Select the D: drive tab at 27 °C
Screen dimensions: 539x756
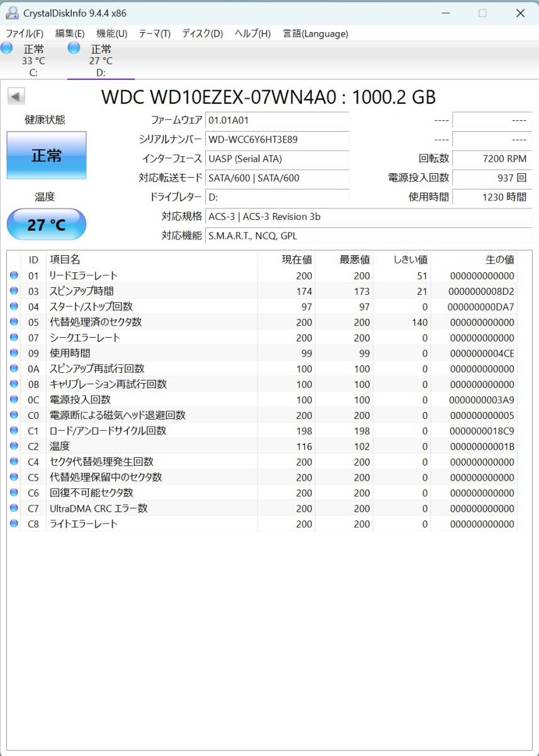(101, 60)
